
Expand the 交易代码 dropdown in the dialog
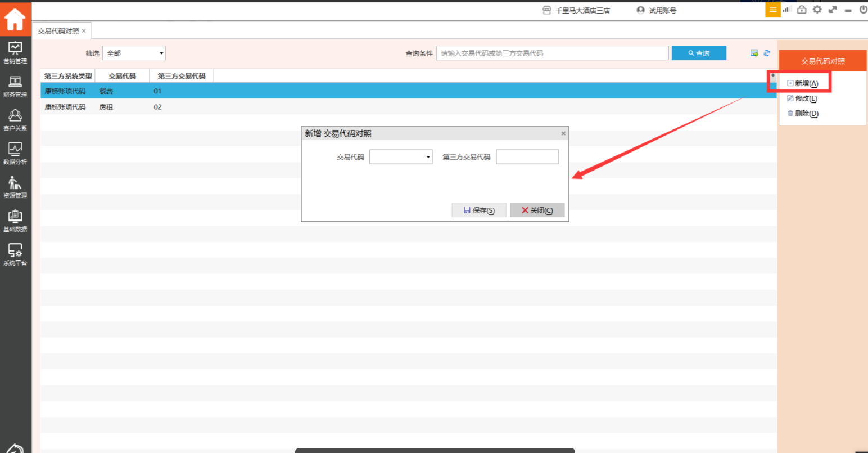point(401,157)
